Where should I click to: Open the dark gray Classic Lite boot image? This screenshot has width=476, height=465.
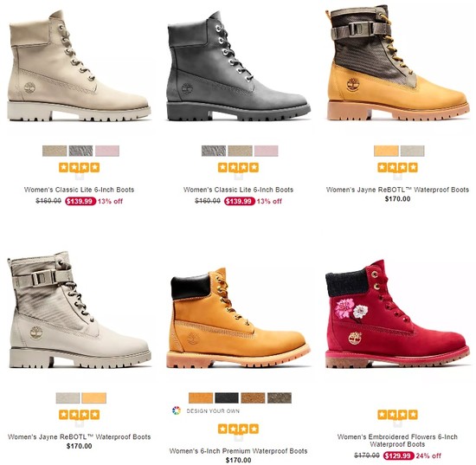pyautogui.click(x=238, y=67)
